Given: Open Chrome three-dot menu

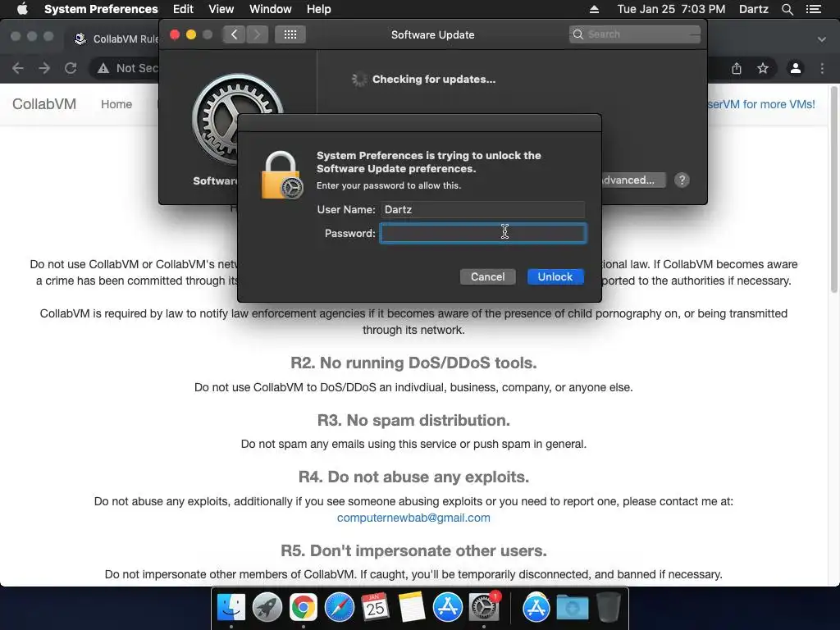Looking at the screenshot, I should 822,68.
